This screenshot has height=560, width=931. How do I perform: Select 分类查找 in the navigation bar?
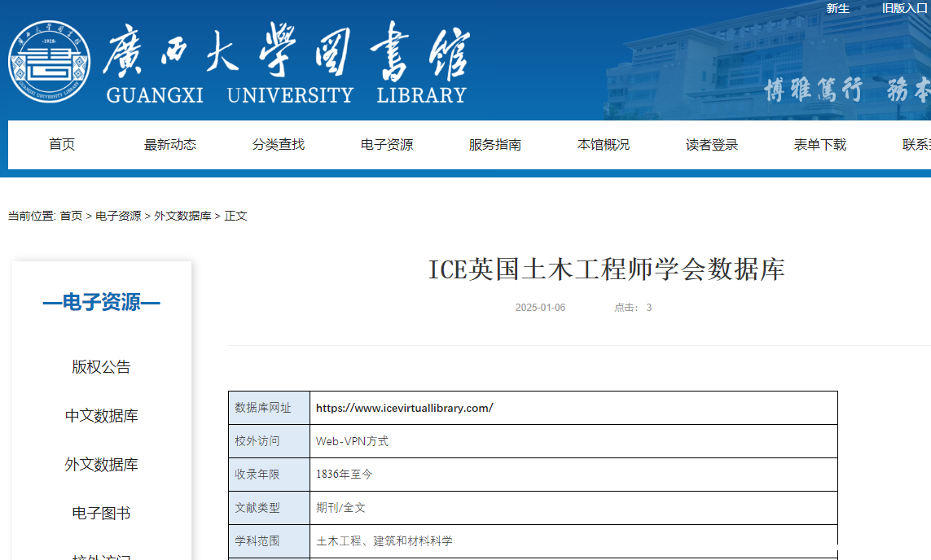pos(279,145)
